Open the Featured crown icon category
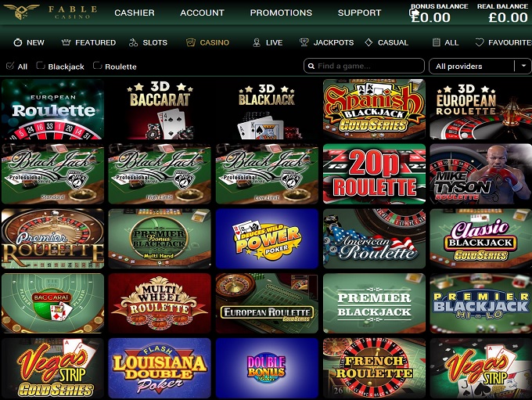Viewport: 532px width, 400px height. coord(66,42)
